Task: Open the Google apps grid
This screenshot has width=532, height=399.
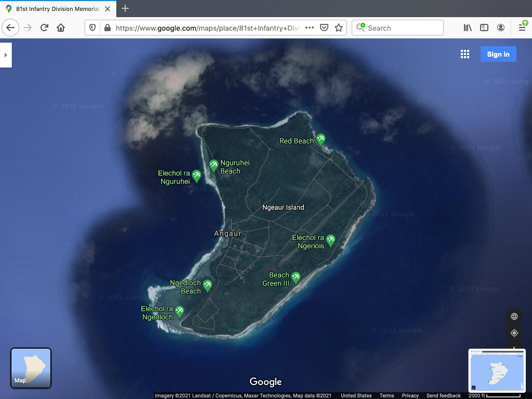Action: (x=465, y=55)
